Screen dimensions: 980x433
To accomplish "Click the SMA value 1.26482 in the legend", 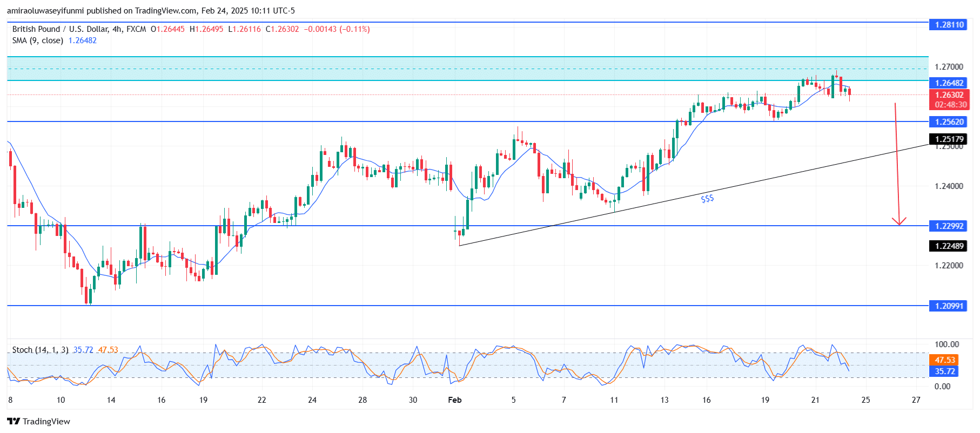I will (82, 40).
